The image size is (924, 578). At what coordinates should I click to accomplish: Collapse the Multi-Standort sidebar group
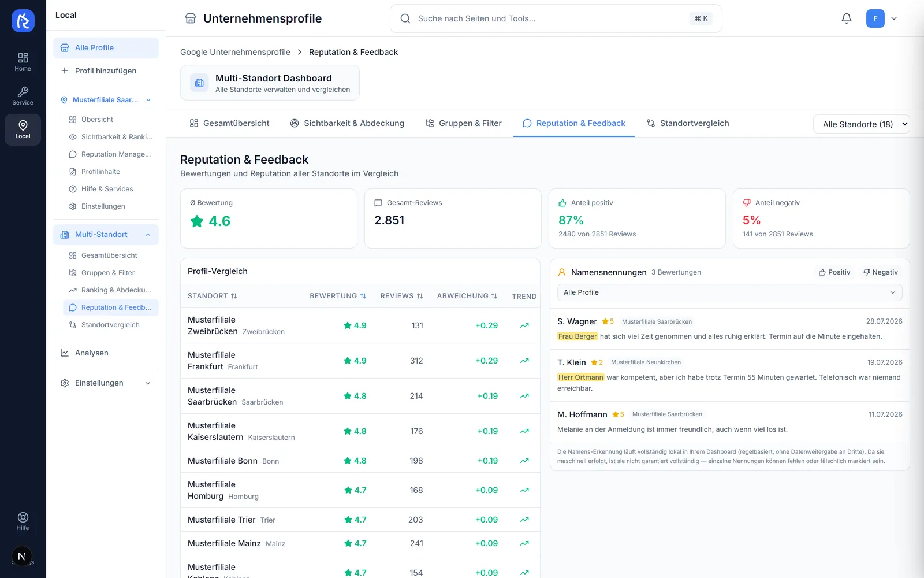click(x=148, y=235)
